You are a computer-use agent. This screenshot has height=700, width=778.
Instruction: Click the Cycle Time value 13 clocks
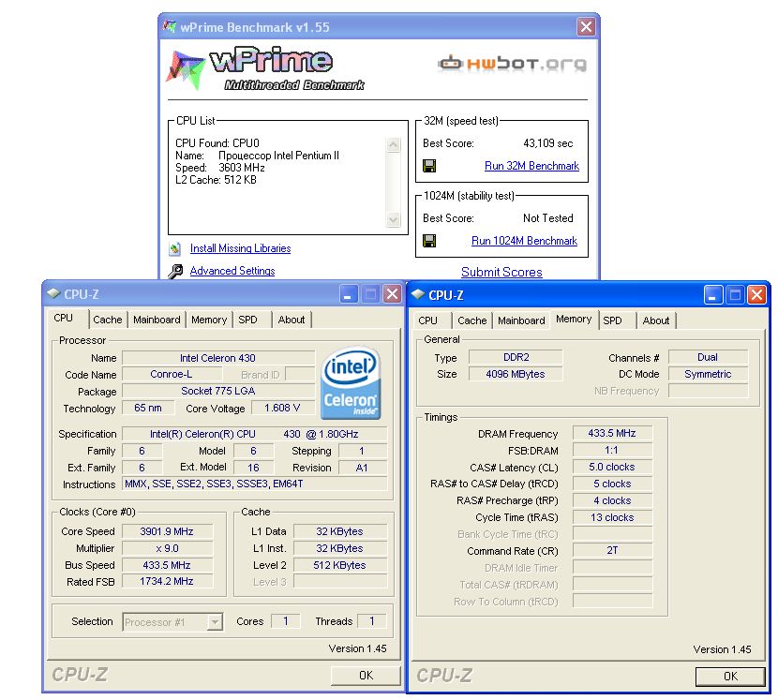tap(613, 517)
